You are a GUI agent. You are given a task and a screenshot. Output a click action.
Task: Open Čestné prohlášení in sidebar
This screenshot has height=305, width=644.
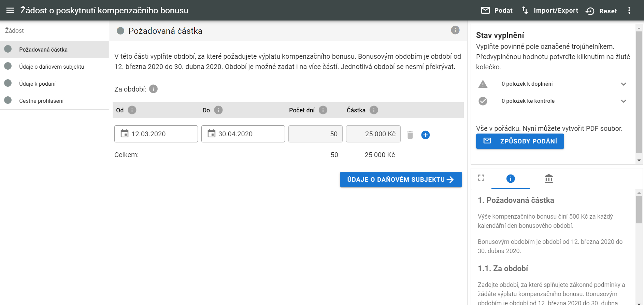(x=41, y=101)
